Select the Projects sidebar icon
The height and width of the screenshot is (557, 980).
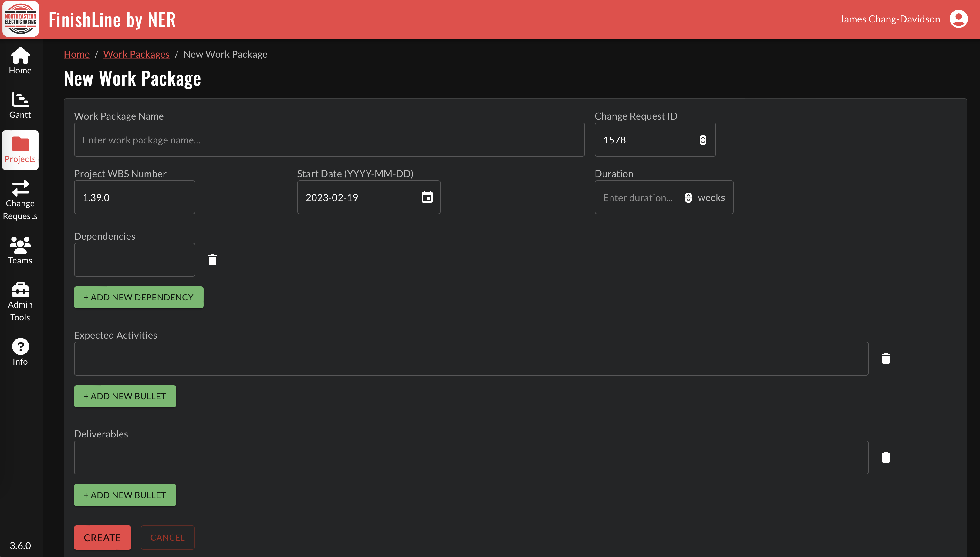pyautogui.click(x=20, y=150)
